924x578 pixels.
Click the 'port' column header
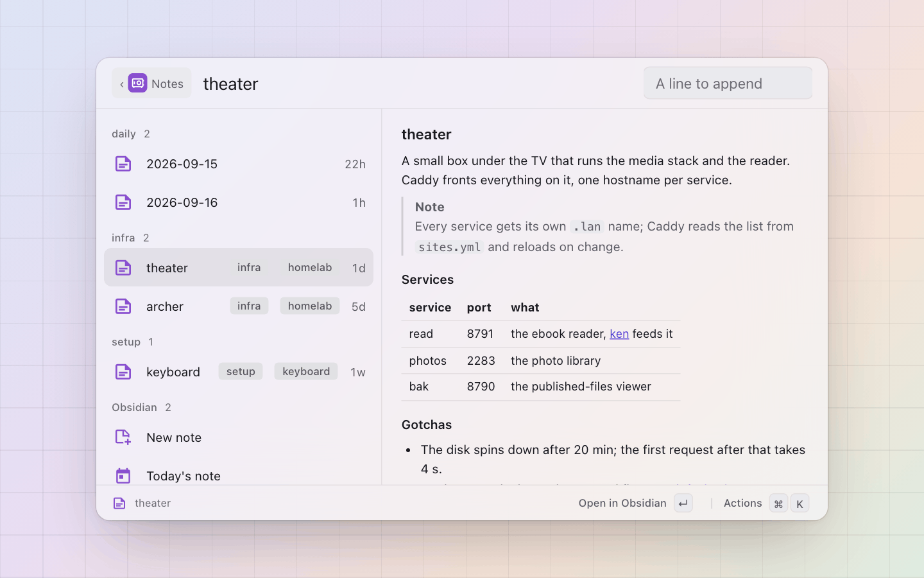pos(479,308)
